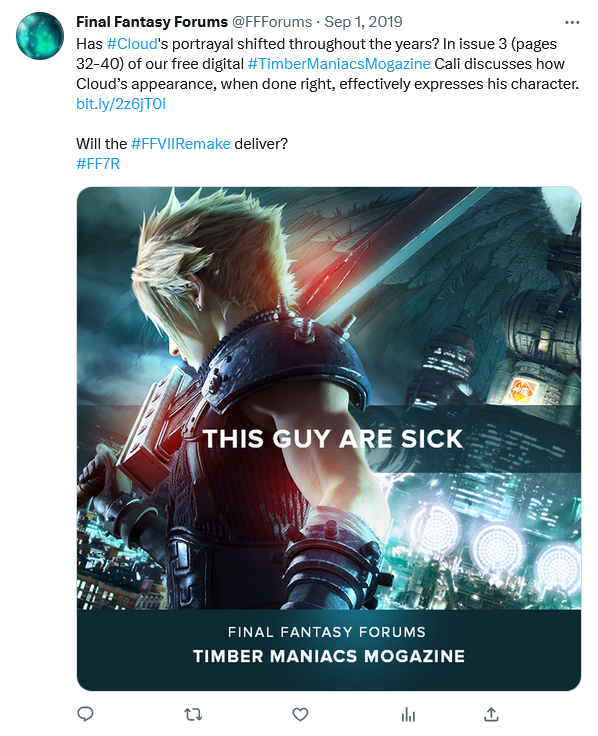This screenshot has height=736, width=598.
Task: Open the #FFVIIRemake hashtag
Action: (x=181, y=144)
